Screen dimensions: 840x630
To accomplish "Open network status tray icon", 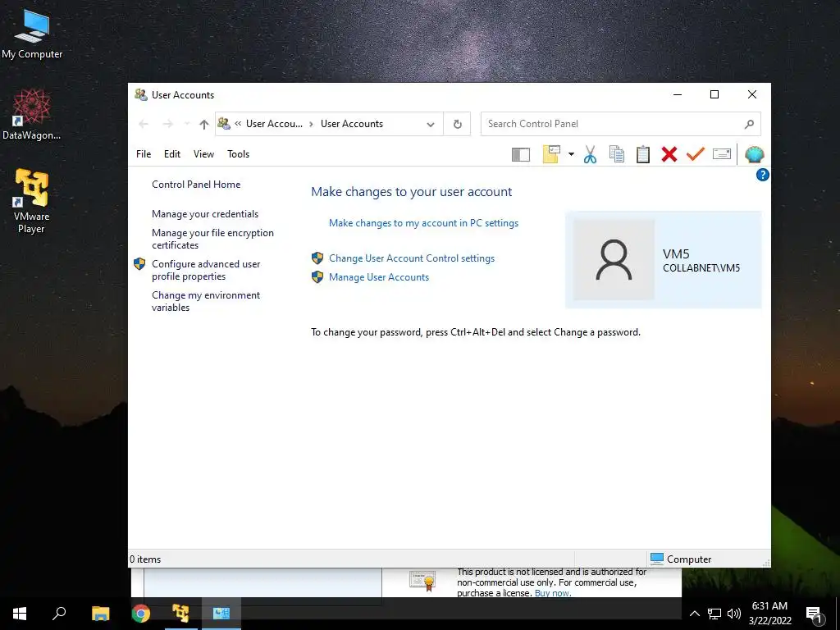I will pyautogui.click(x=714, y=614).
